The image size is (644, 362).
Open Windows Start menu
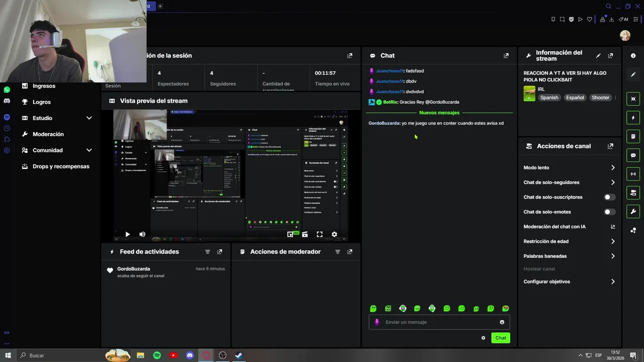point(8,355)
